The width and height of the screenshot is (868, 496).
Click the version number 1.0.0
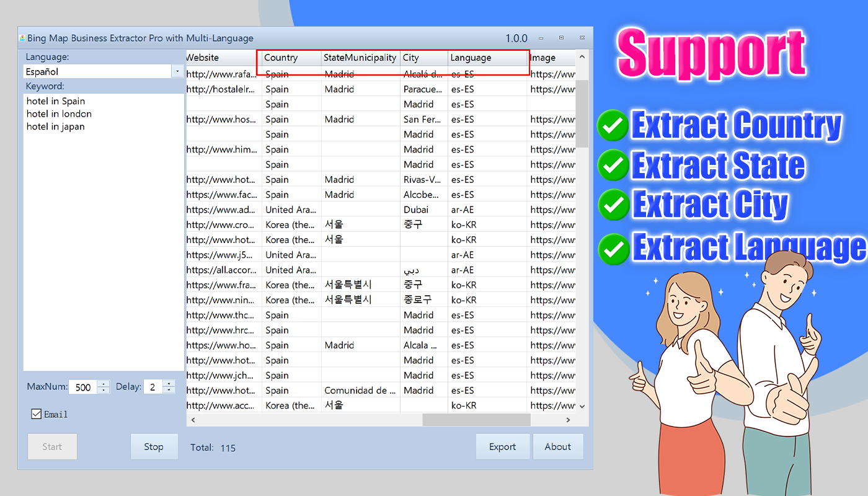(x=516, y=38)
